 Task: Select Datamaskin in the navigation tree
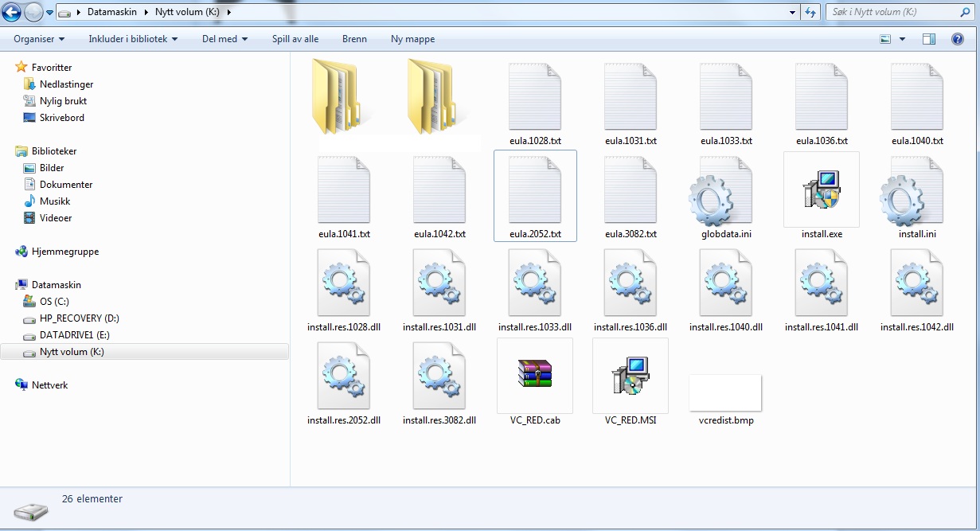57,285
